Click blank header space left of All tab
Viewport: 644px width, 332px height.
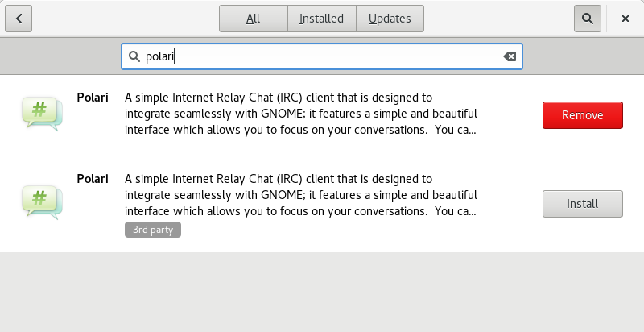[x=126, y=19]
